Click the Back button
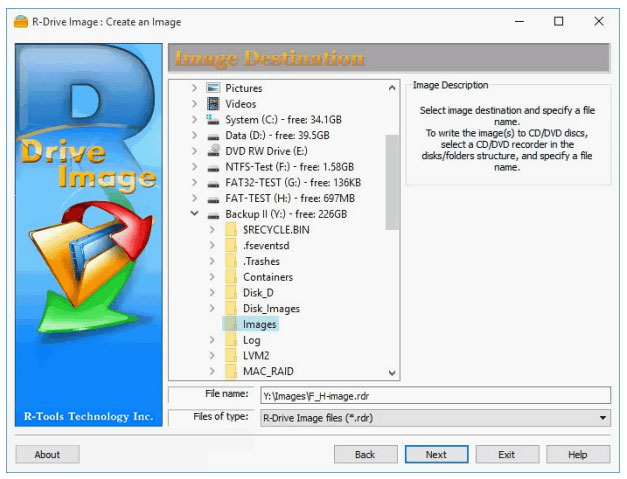Screen dimensions: 627x479 point(365,455)
